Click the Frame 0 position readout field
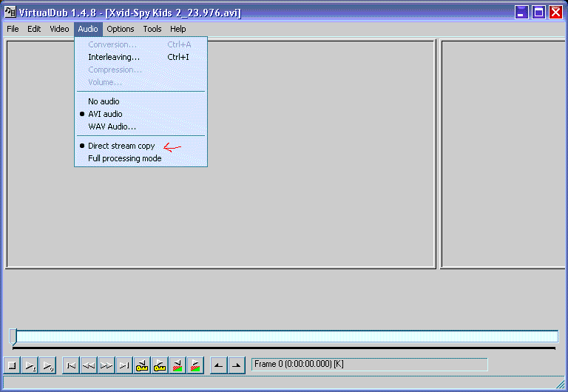The width and height of the screenshot is (568, 392). (x=370, y=364)
